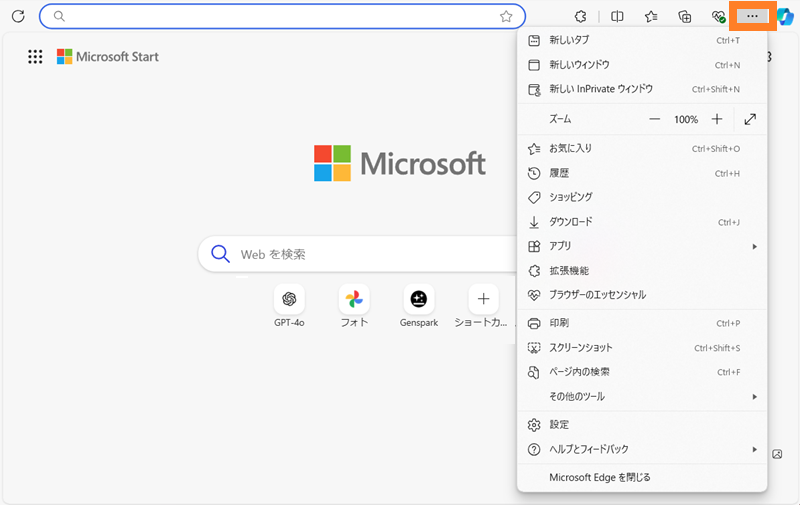Open ダウンロード from the menu
This screenshot has height=505, width=800.
click(642, 222)
